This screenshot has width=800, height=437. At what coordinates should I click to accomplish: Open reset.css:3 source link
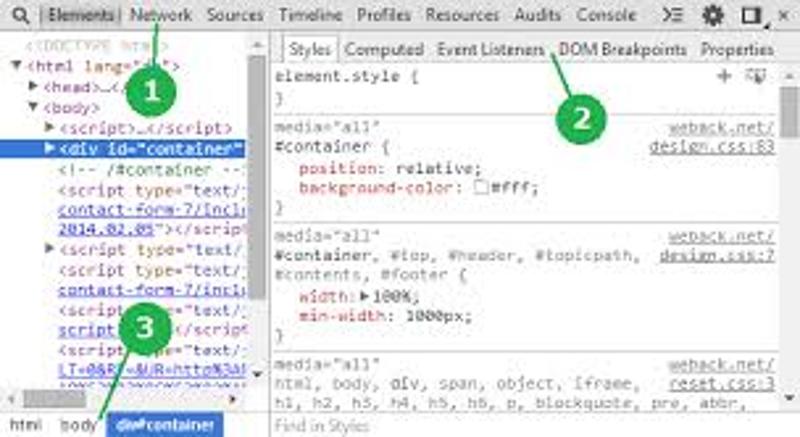(722, 383)
